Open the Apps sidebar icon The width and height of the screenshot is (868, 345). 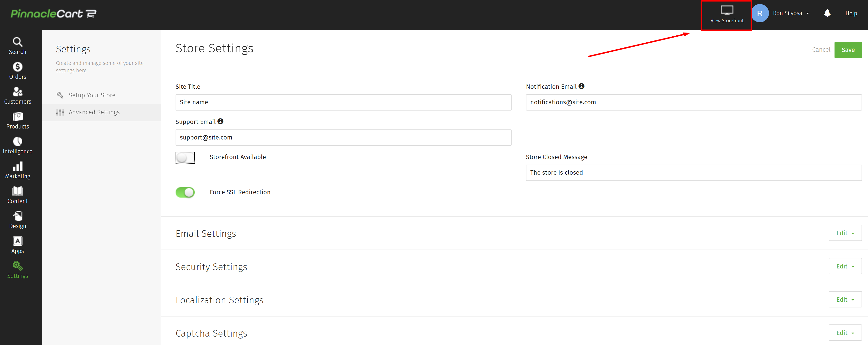click(17, 241)
